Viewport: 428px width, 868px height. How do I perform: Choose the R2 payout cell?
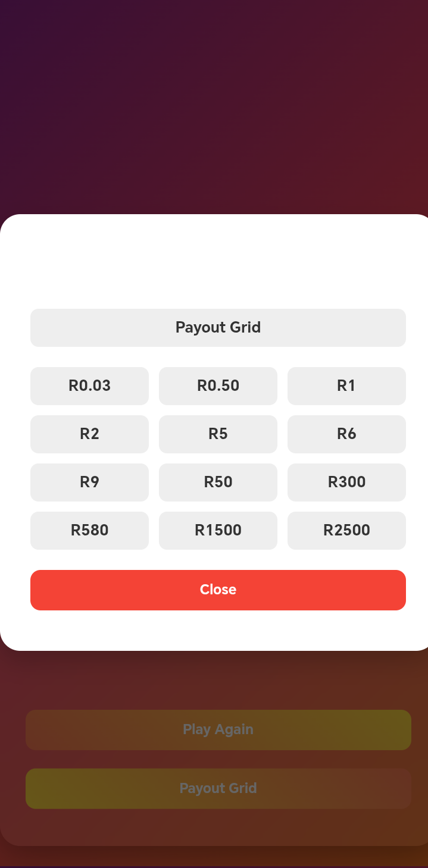click(89, 434)
